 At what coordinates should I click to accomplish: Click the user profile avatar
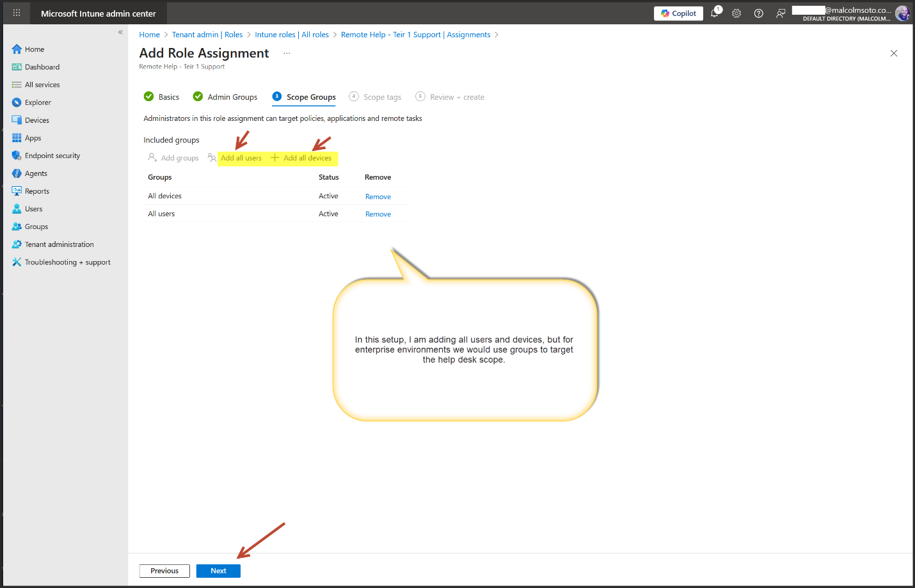tap(902, 13)
